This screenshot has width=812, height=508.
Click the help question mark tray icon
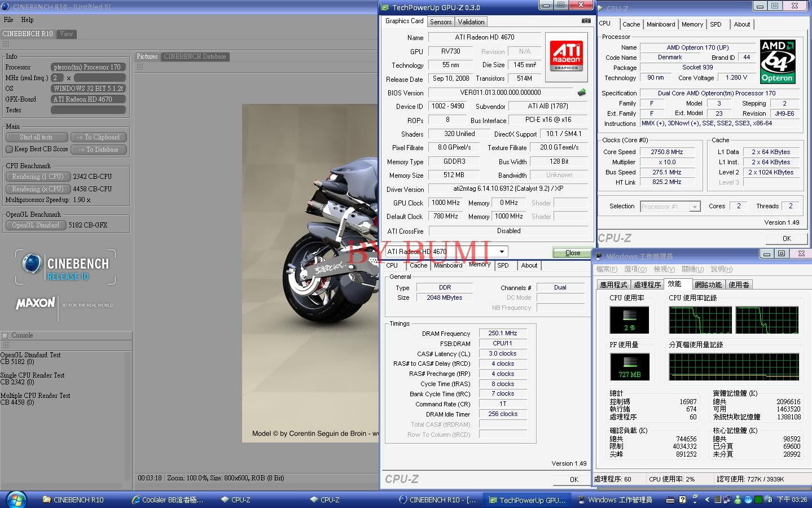point(682,500)
